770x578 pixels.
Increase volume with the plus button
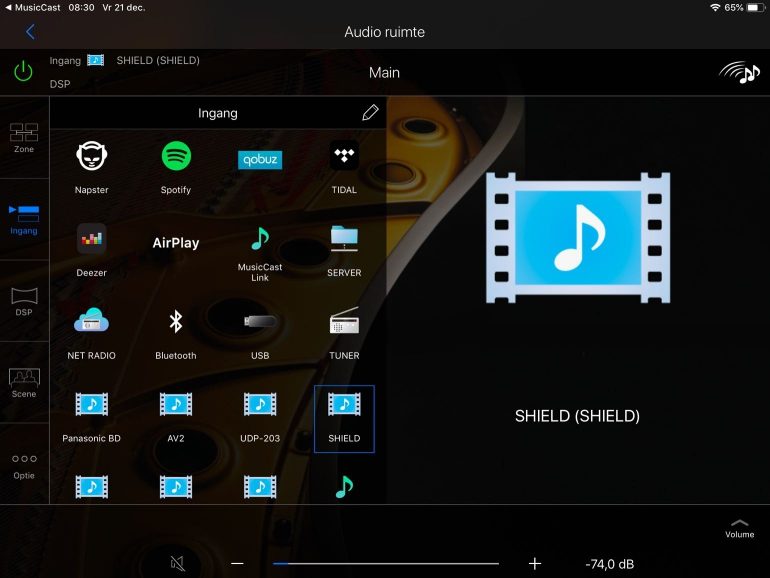535,563
